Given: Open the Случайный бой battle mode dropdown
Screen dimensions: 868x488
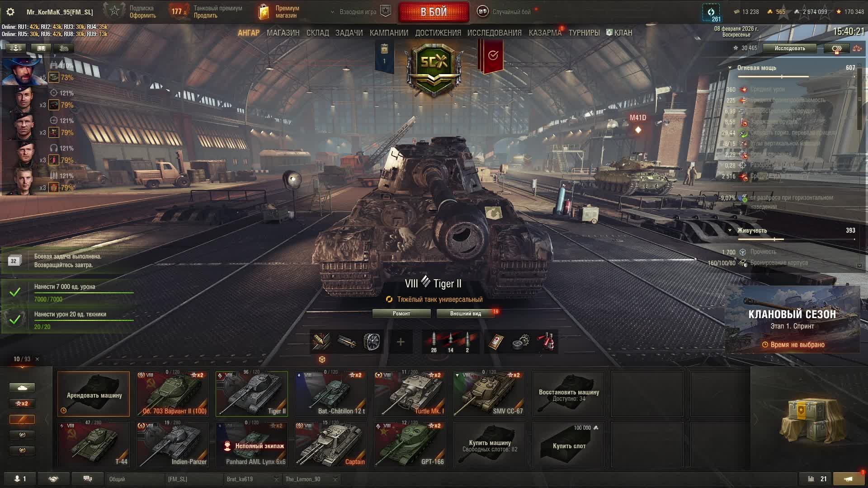Looking at the screenshot, I should (506, 12).
